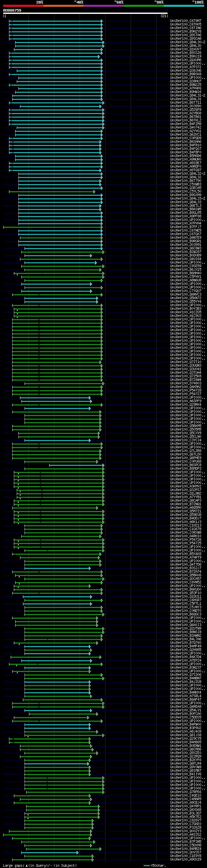Click the UniRef100_B9N225 label
Screen dimensions: 207x868
click(x=186, y=85)
